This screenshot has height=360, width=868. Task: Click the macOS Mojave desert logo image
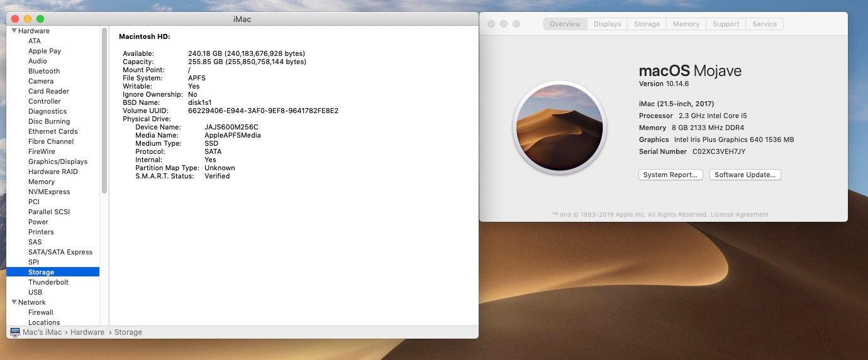(x=559, y=128)
